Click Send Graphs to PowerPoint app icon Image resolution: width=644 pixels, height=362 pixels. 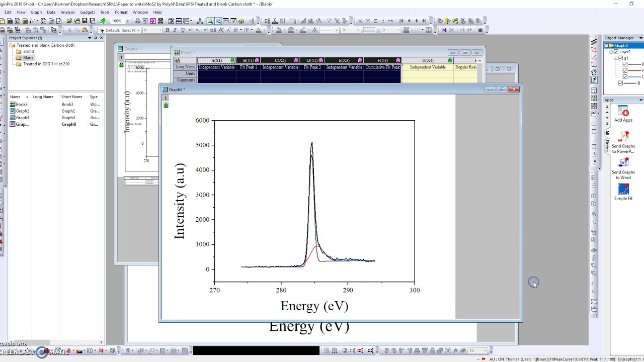pyautogui.click(x=623, y=136)
